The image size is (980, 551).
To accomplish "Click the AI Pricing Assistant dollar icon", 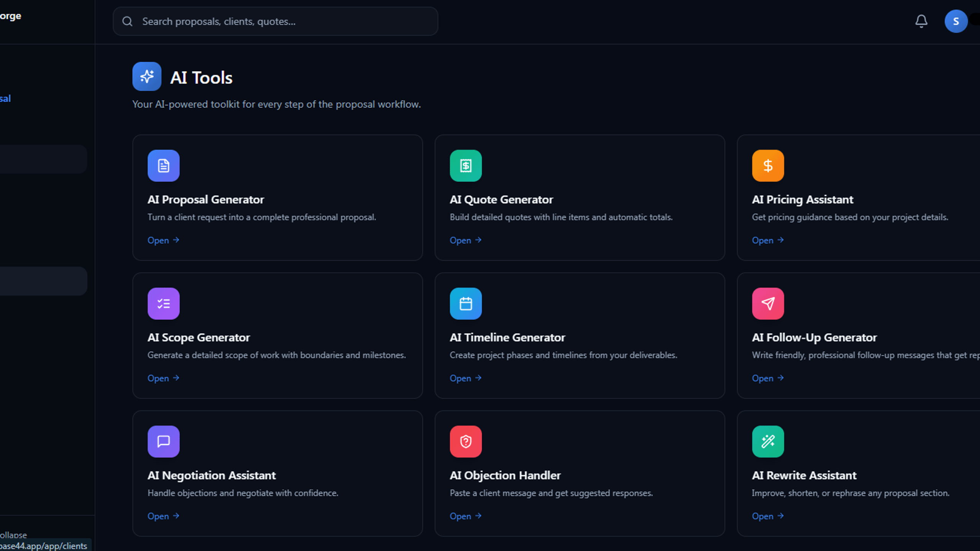I will [768, 166].
